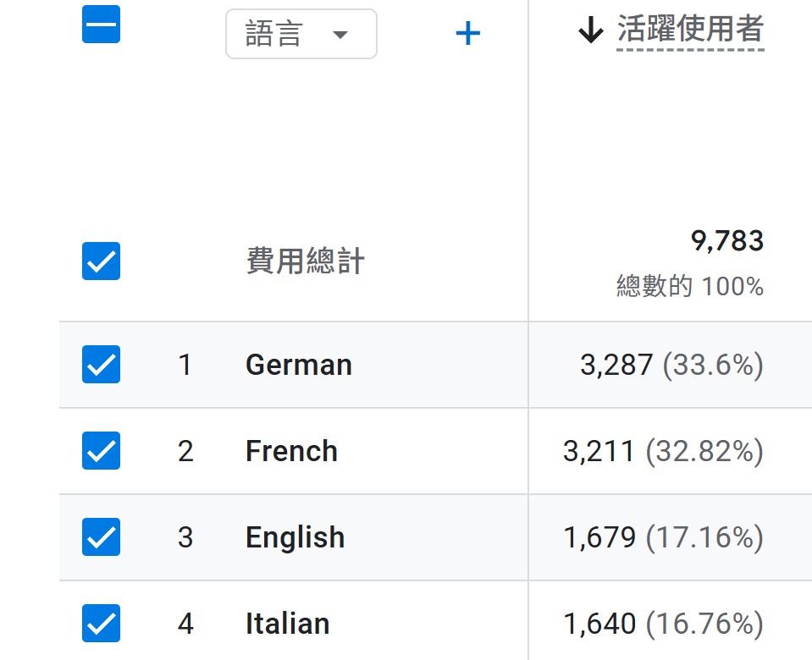This screenshot has height=660, width=812.
Task: Click the 9,783 total users value
Action: pyautogui.click(x=727, y=242)
